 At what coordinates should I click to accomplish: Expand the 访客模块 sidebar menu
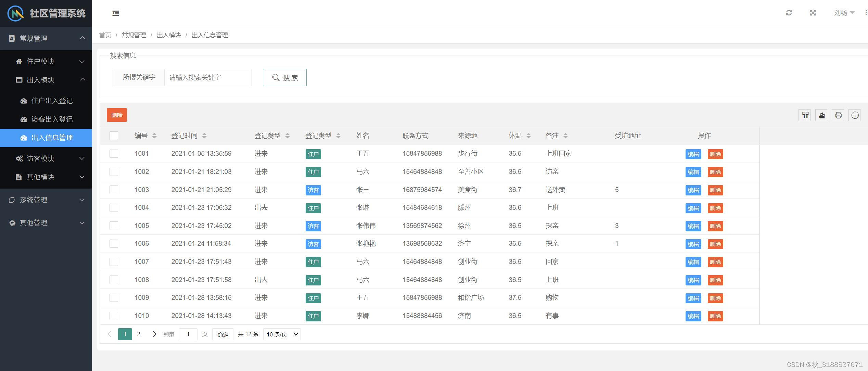point(46,158)
